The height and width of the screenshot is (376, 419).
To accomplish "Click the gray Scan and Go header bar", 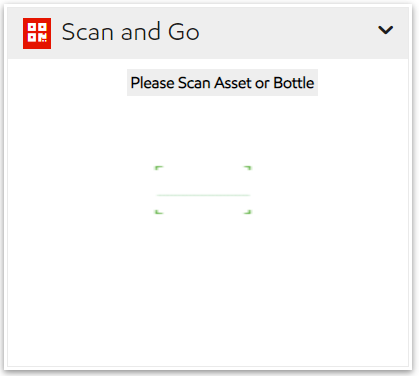I will tap(208, 33).
